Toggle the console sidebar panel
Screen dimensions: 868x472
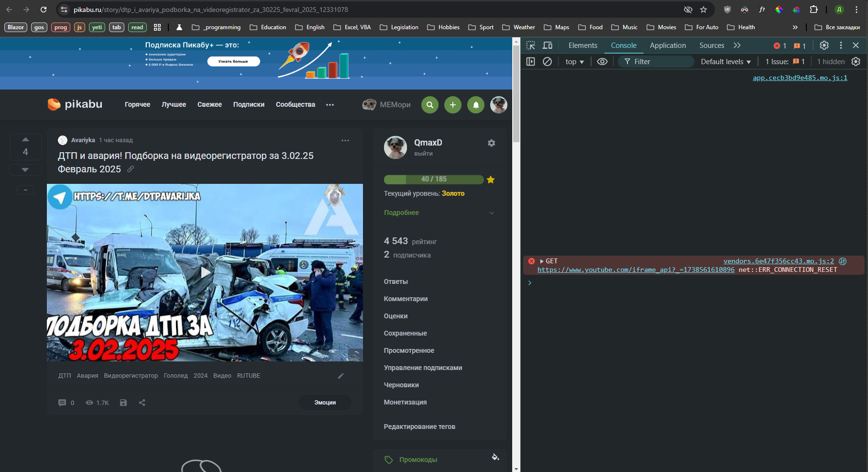pos(530,62)
